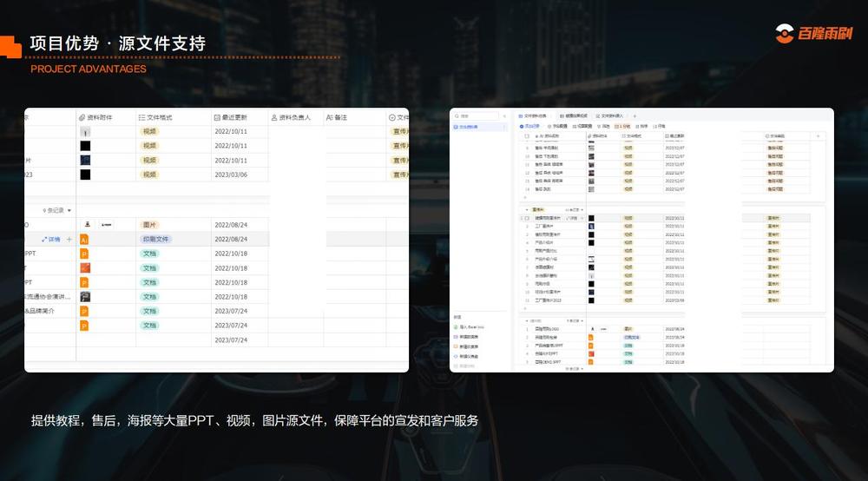
Task: Open the P file icon in the &品牌简介 row
Action: pos(84,311)
